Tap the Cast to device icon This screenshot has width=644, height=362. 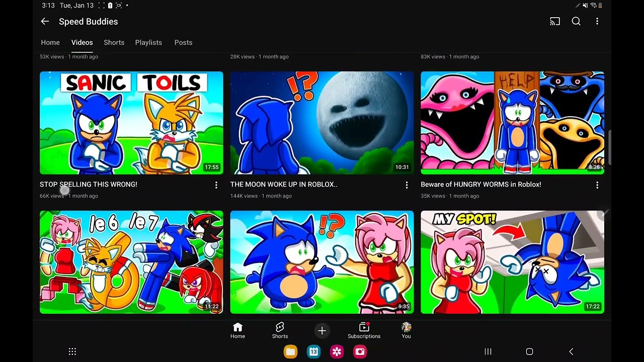point(554,21)
